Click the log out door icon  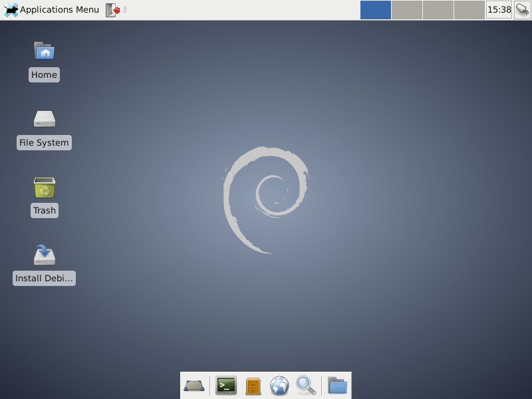(113, 10)
